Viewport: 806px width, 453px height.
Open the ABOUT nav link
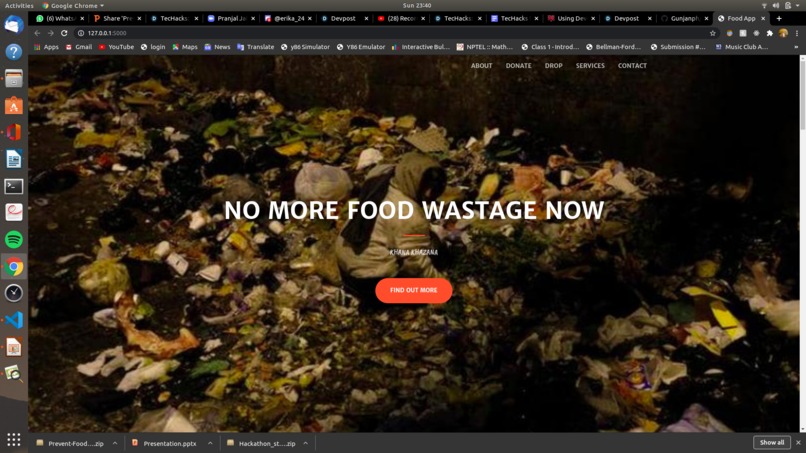coord(481,66)
